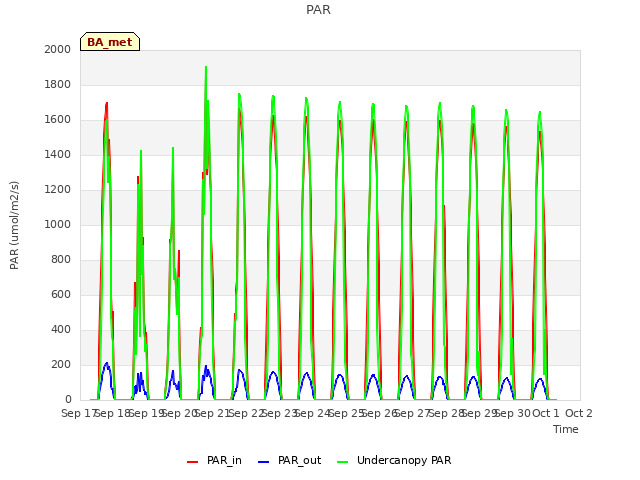Click the blue PAR_out legend swatch
Screen dimensions: 640x480
264,462
